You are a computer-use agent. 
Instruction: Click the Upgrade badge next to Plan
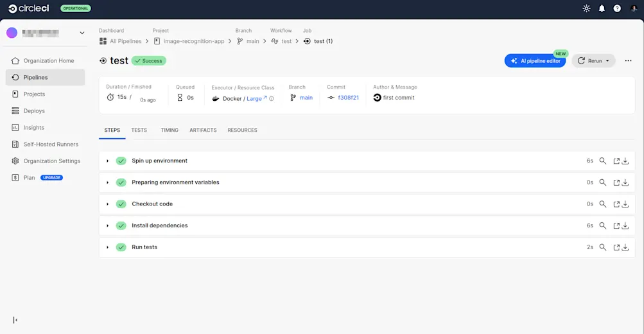coord(52,178)
